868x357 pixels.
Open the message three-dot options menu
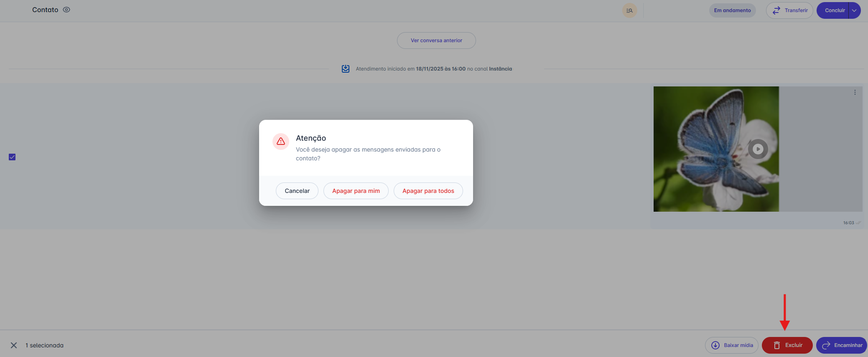coord(855,92)
